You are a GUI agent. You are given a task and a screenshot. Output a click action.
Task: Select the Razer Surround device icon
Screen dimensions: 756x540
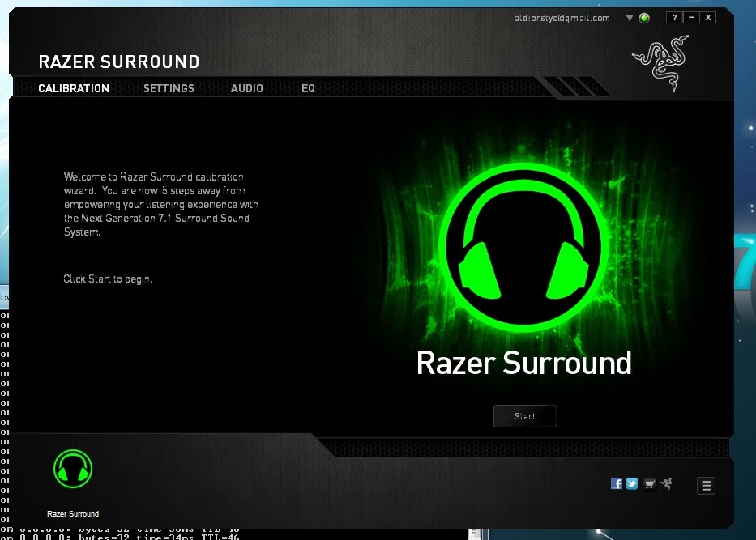point(73,469)
